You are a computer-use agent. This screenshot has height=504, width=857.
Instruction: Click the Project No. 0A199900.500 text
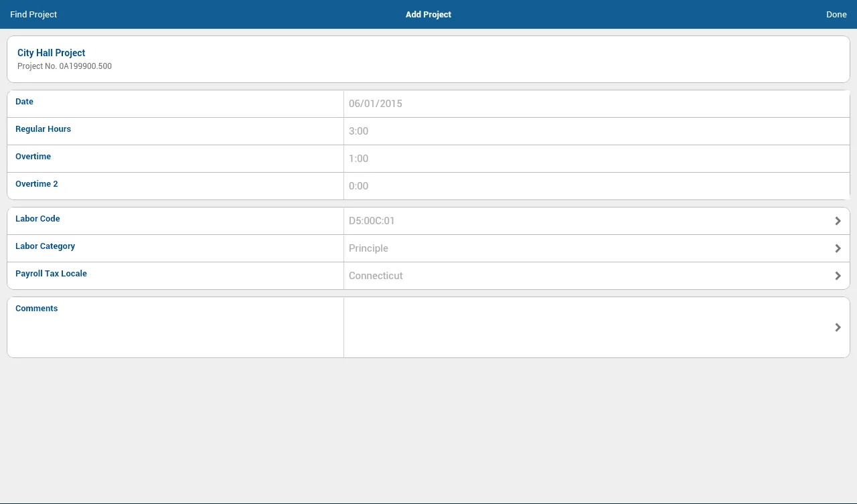(x=64, y=66)
